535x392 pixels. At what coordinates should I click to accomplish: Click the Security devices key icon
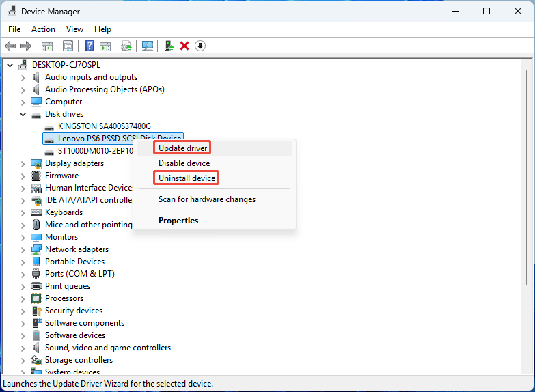point(36,311)
